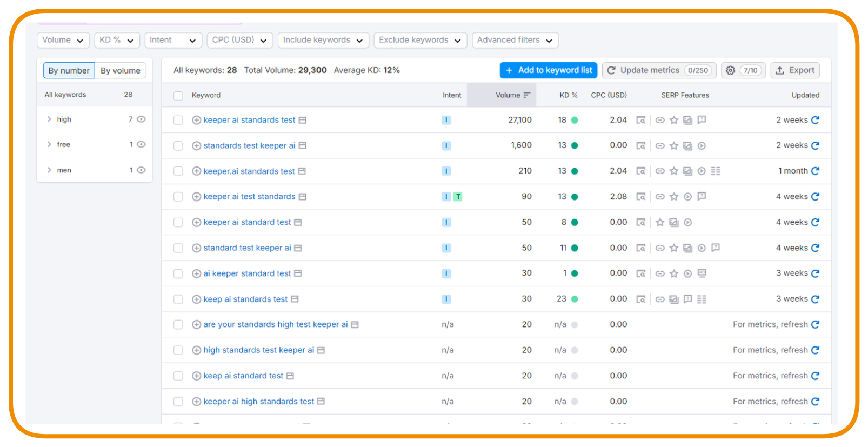
Task: Click informational intent badge for keeper ai standards test
Action: click(x=446, y=120)
